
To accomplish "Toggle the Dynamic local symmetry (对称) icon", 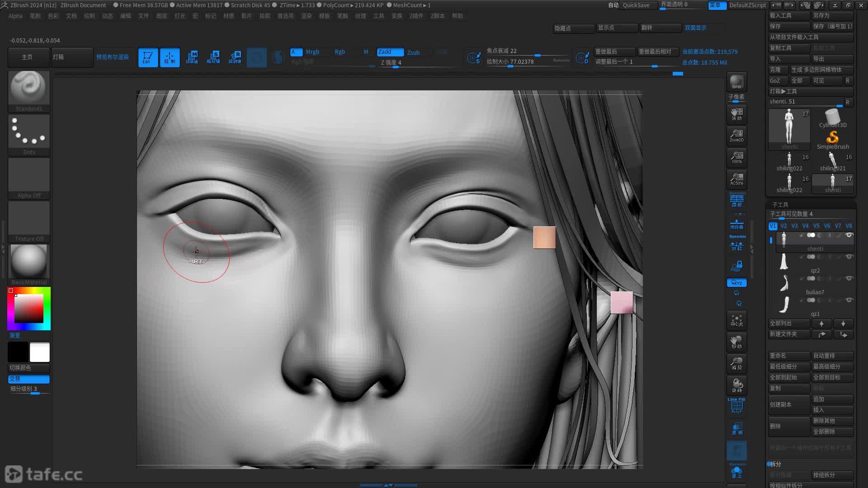I will pyautogui.click(x=736, y=243).
